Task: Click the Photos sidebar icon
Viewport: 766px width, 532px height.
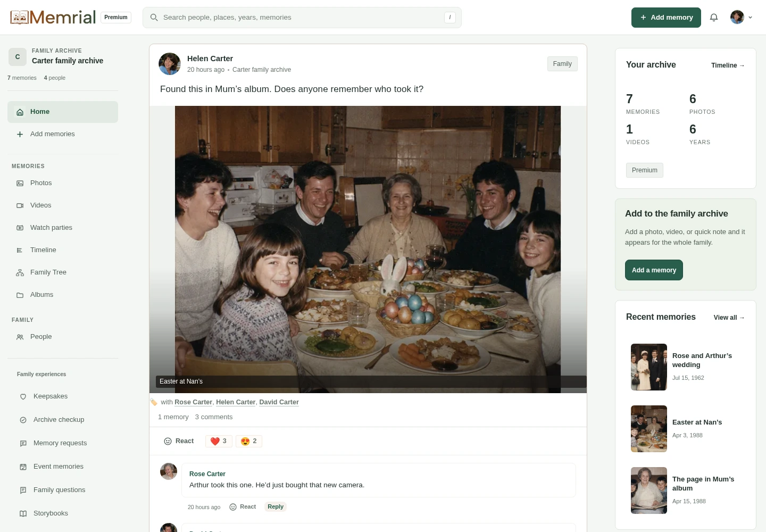Action: pos(20,183)
